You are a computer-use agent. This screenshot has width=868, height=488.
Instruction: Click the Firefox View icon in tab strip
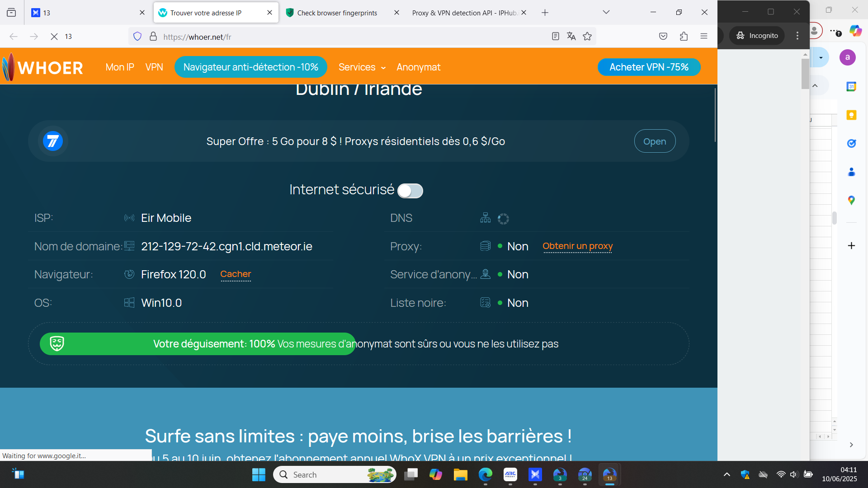(x=11, y=13)
